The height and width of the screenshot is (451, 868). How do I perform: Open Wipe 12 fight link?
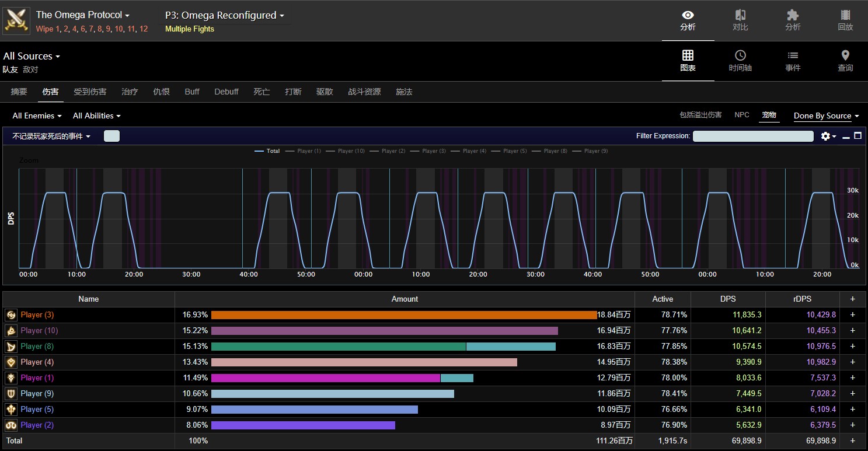(144, 29)
